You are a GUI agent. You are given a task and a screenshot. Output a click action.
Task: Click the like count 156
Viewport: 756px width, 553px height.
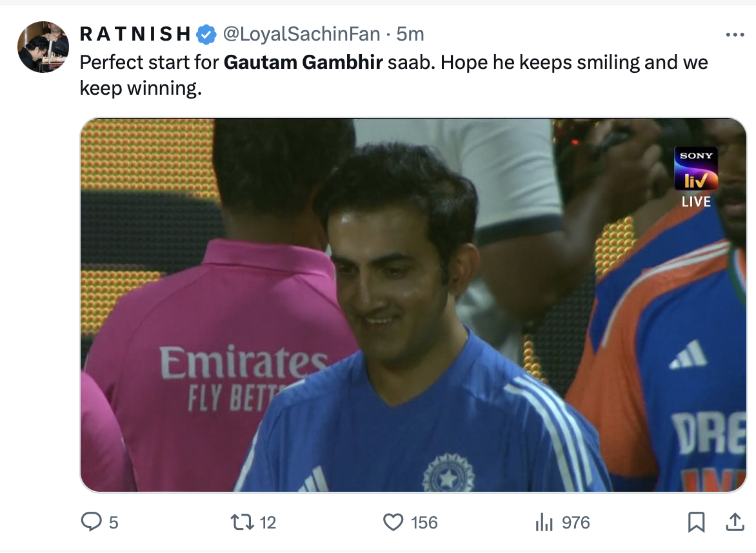(x=424, y=522)
